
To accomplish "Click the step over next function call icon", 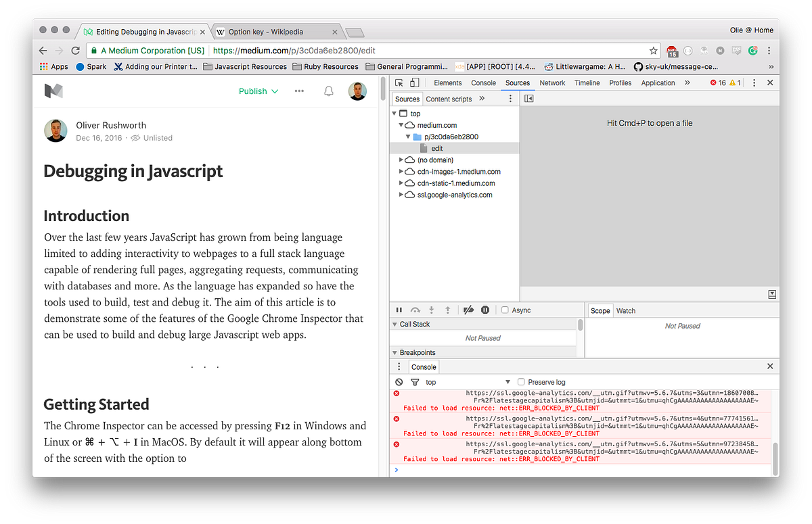I will tap(415, 310).
